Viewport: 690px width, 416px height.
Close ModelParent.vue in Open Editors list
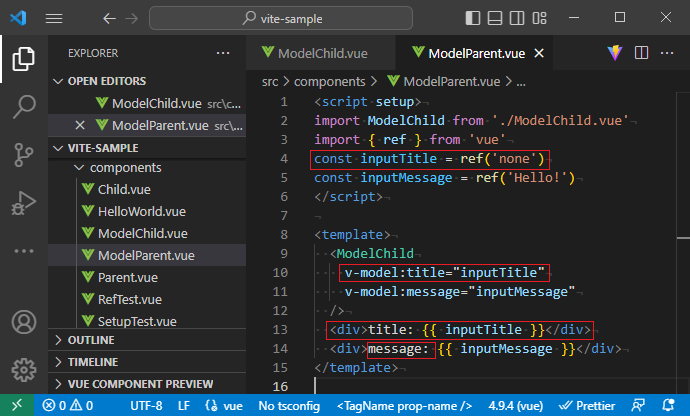(x=80, y=125)
